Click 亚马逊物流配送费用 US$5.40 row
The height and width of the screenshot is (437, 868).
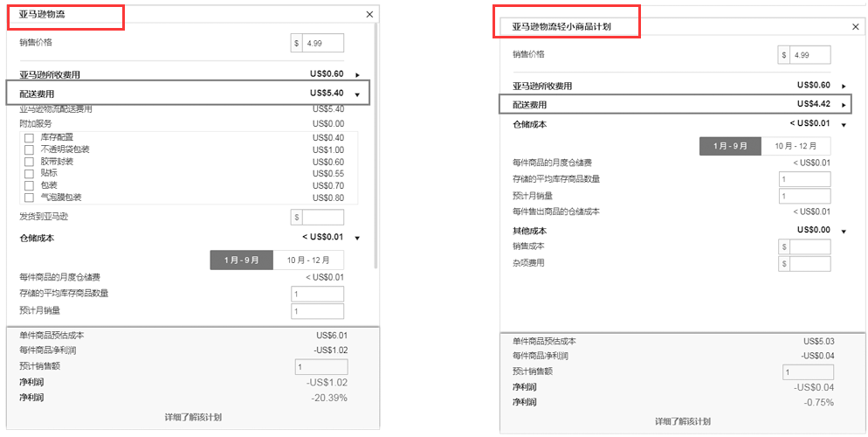pos(182,109)
